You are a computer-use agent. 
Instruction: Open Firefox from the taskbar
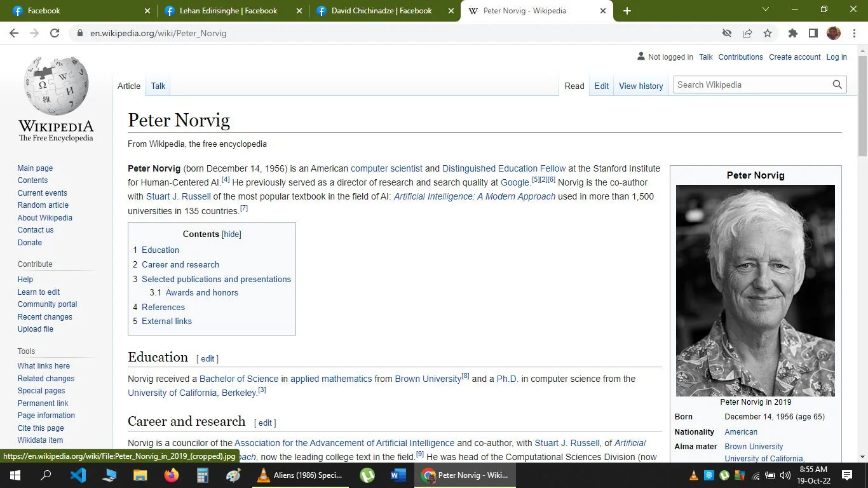[x=171, y=475]
